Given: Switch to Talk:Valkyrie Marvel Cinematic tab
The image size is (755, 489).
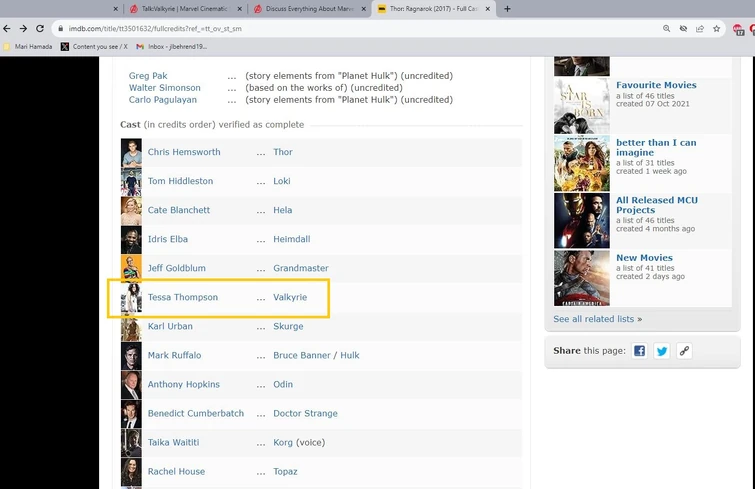Looking at the screenshot, I should (x=185, y=9).
